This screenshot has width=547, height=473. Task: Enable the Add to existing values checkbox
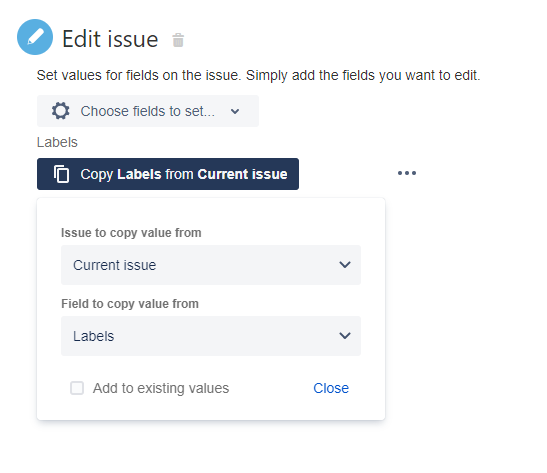[77, 388]
